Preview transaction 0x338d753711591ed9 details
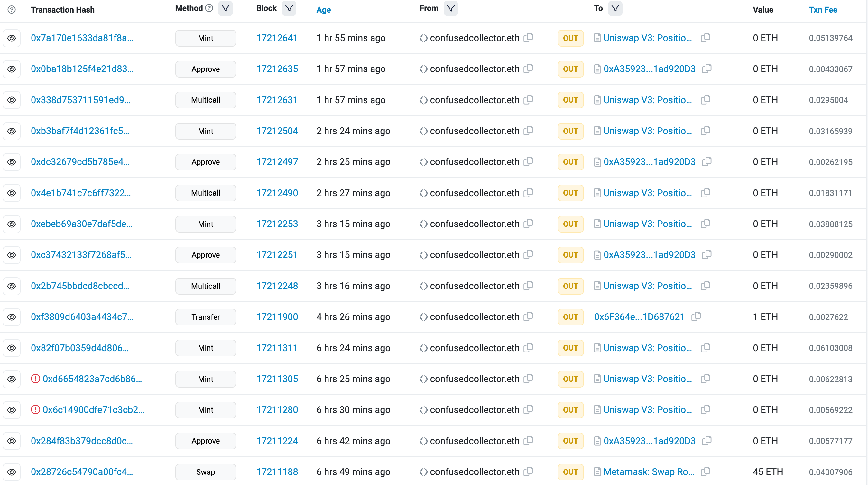The height and width of the screenshot is (485, 868). click(12, 100)
